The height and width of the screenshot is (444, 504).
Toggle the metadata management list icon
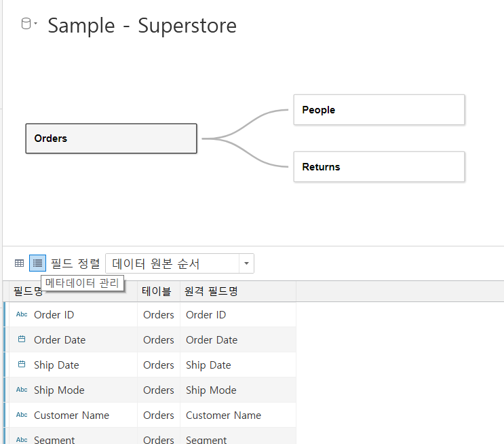37,263
